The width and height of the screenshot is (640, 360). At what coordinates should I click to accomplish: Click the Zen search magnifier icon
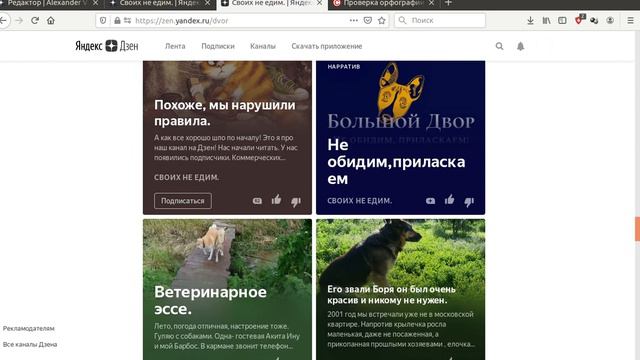(x=499, y=46)
